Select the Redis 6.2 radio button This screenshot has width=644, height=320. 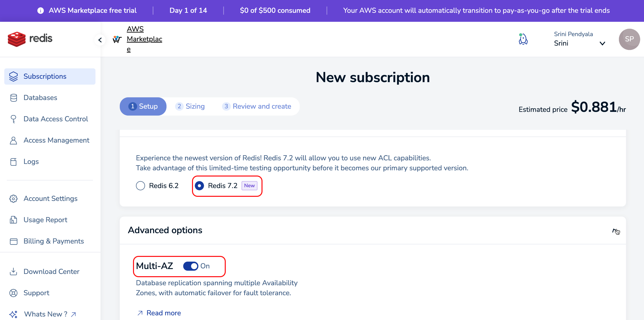point(140,186)
